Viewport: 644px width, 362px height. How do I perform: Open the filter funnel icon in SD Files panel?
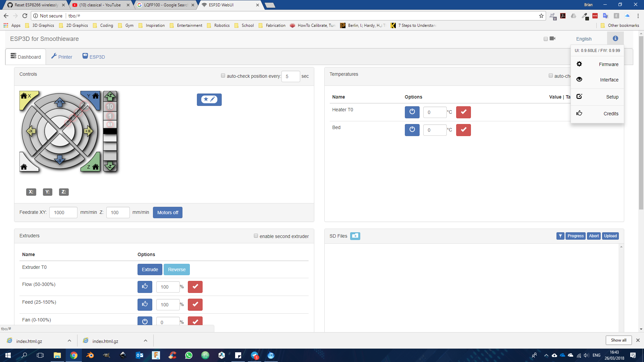tap(560, 236)
